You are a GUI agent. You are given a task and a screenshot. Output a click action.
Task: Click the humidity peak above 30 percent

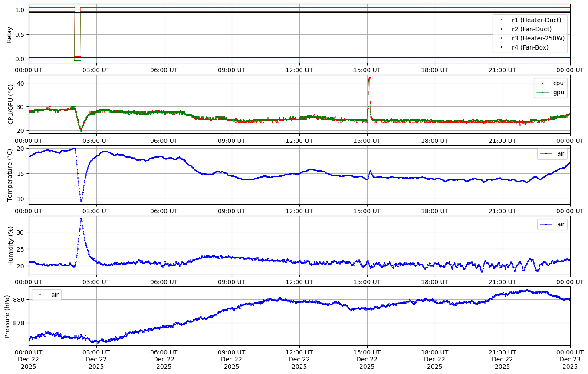tap(81, 219)
